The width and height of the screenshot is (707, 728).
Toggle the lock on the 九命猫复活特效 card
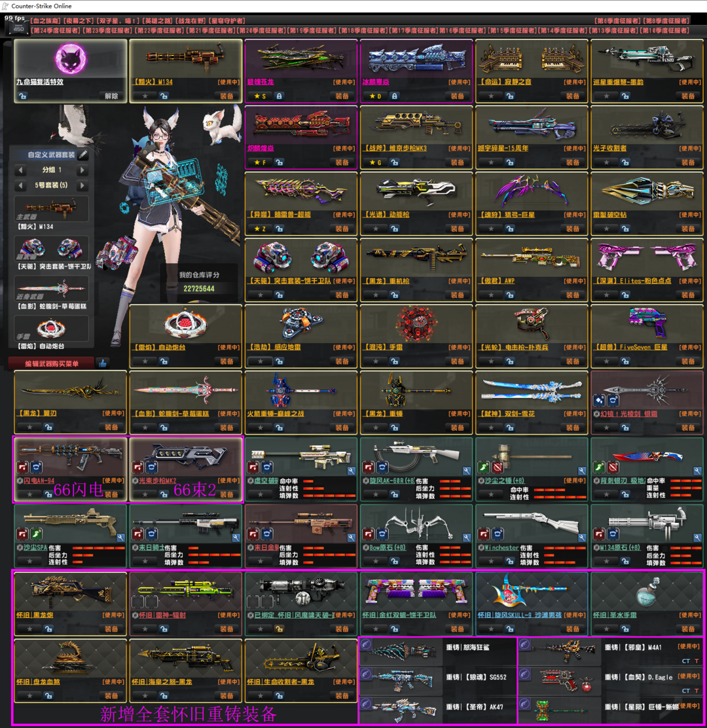(23, 96)
